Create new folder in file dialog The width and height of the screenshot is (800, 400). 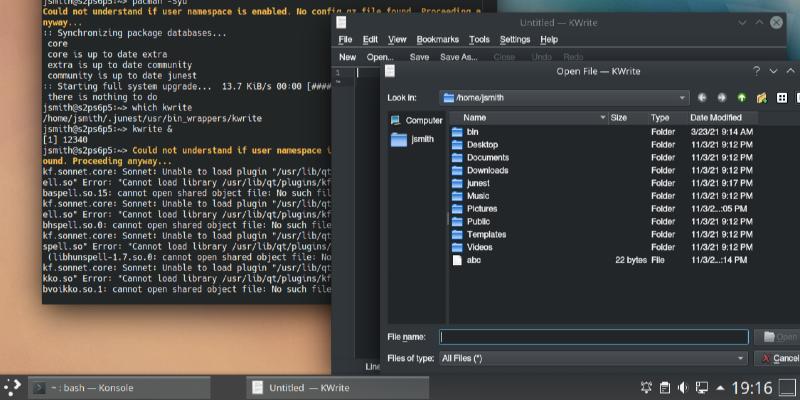761,98
